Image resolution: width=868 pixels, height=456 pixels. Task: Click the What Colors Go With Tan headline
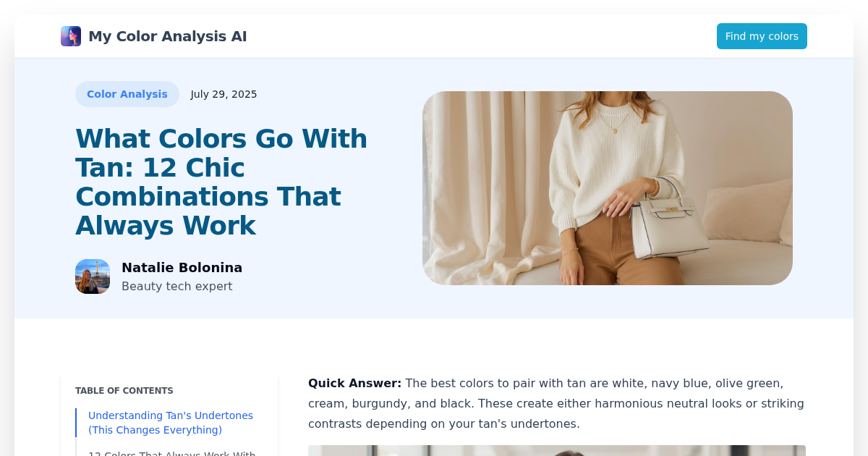pyautogui.click(x=221, y=182)
